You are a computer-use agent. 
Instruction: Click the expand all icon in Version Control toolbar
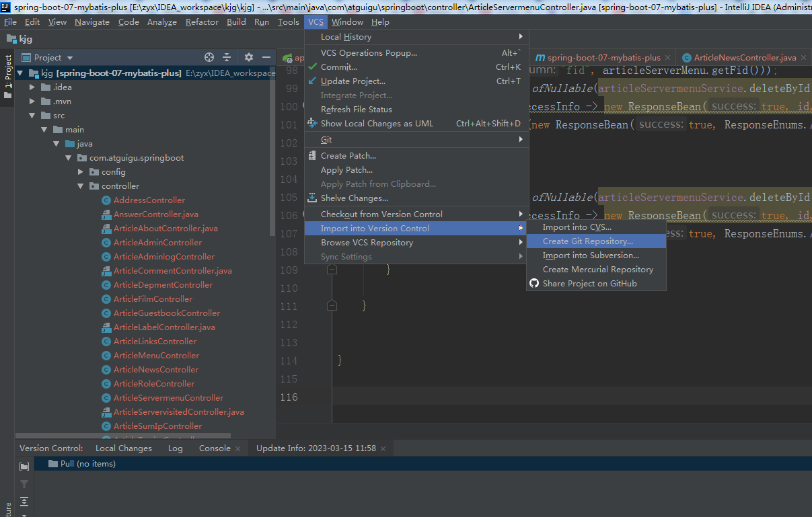coord(24,502)
